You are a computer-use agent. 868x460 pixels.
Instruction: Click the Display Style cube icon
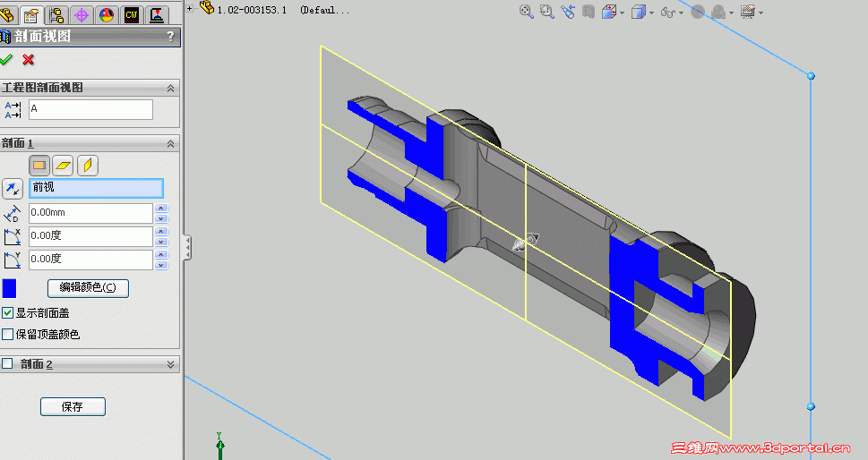(x=639, y=12)
